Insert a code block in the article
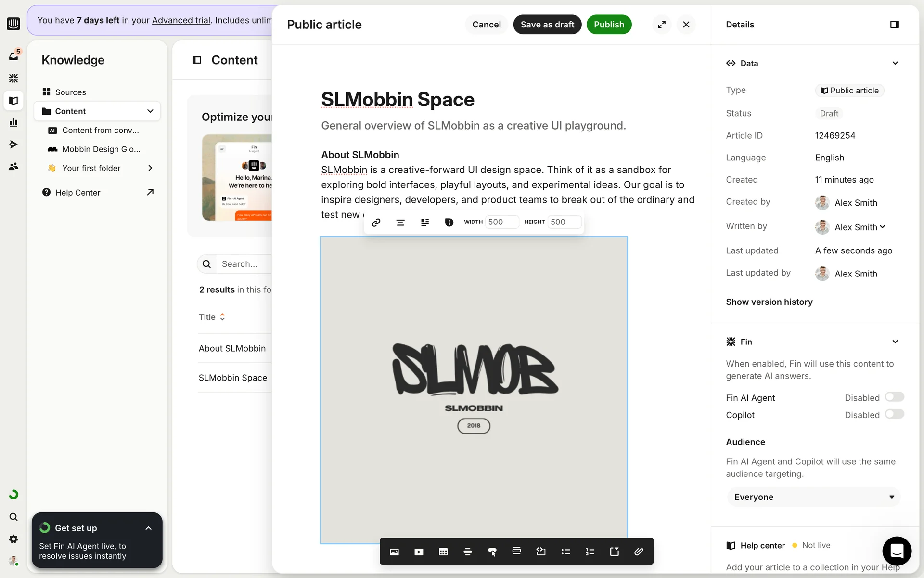The height and width of the screenshot is (578, 924). point(541,552)
